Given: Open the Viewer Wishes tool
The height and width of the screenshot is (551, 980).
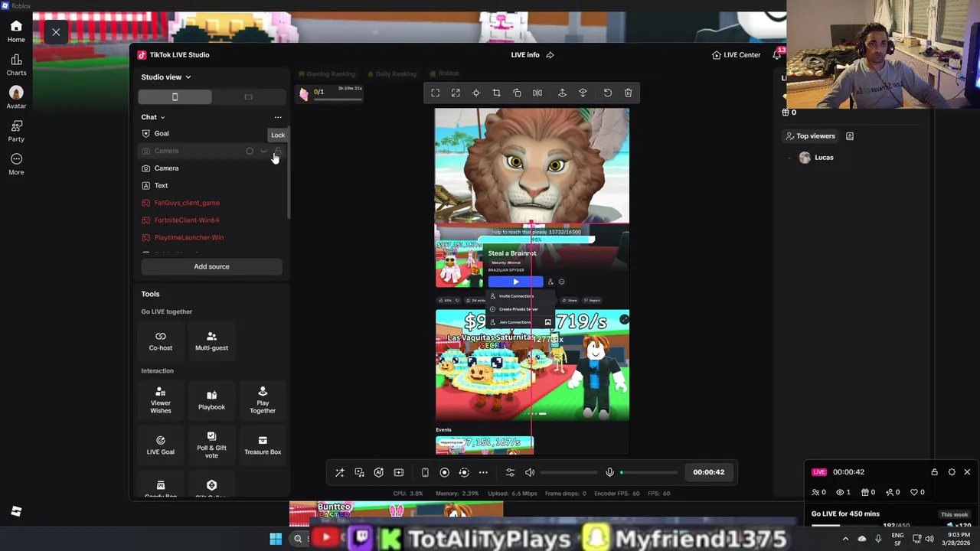Looking at the screenshot, I should coord(161,400).
